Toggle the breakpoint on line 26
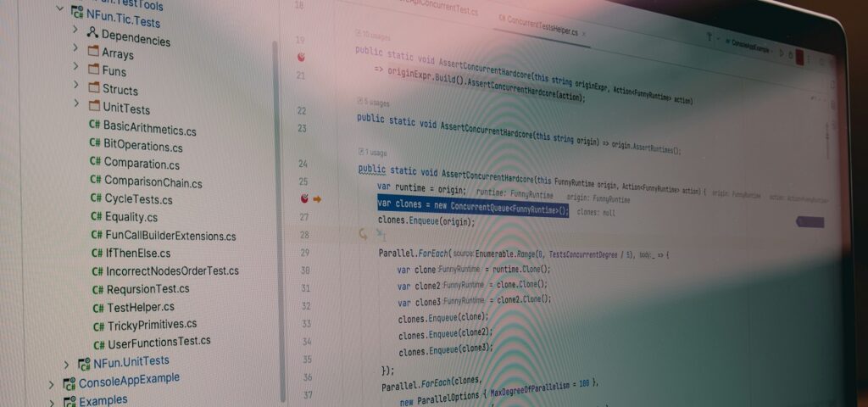Screen dimensions: 868x407 304,198
